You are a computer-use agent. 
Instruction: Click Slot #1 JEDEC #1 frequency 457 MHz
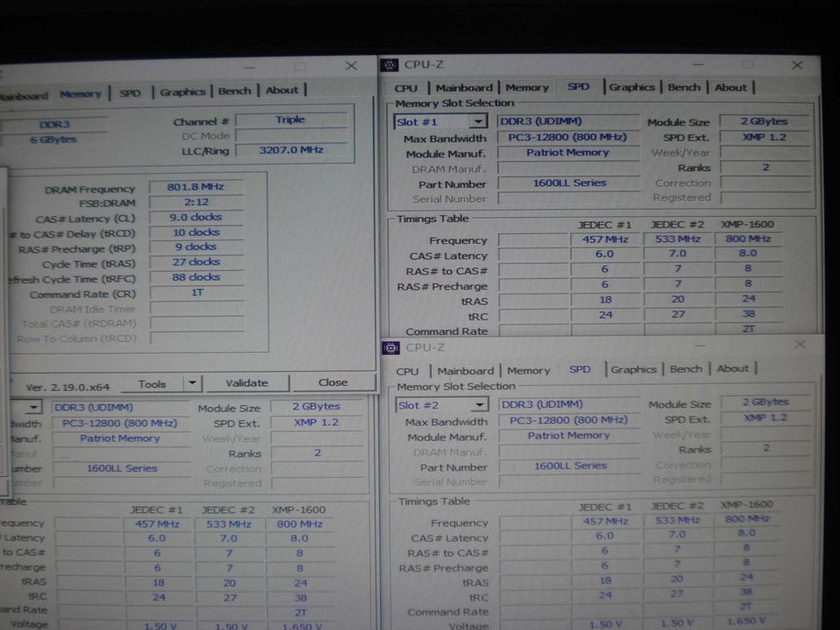pyautogui.click(x=605, y=239)
